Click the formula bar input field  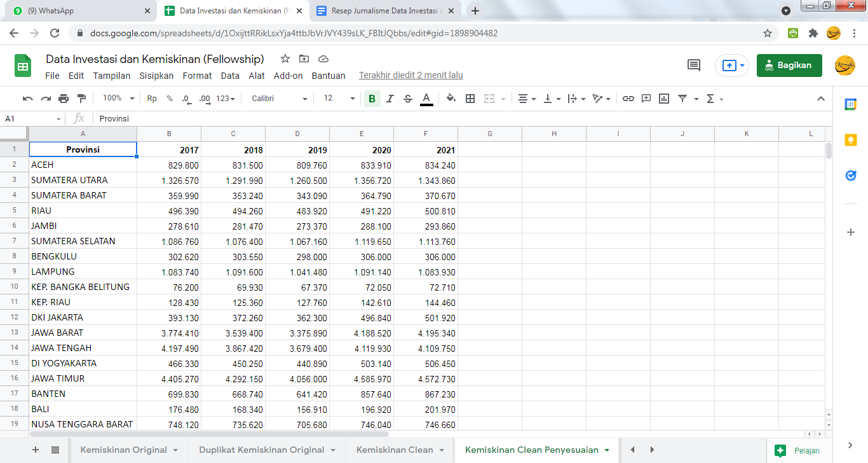pyautogui.click(x=445, y=119)
